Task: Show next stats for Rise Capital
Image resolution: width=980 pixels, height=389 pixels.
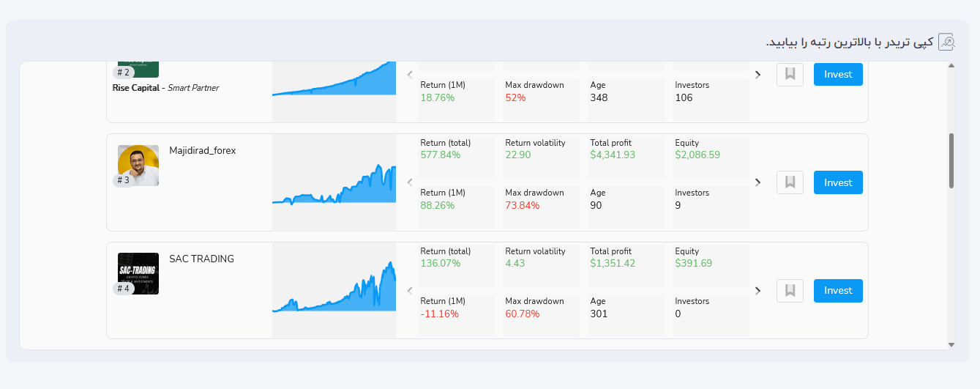Action: (x=758, y=74)
